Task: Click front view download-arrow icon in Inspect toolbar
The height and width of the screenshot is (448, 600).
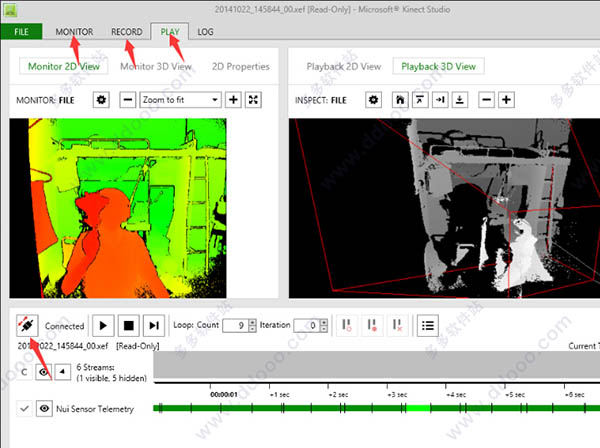Action: pos(460,100)
